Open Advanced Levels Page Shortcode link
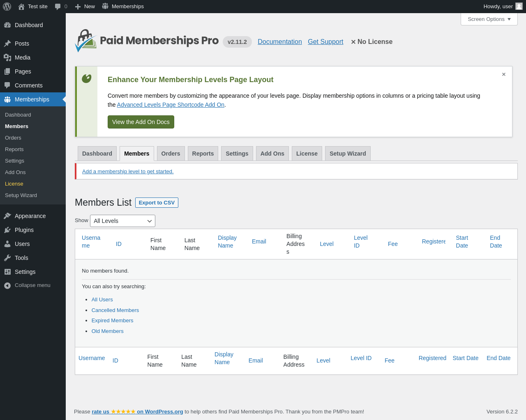This screenshot has height=420, width=526. click(171, 105)
